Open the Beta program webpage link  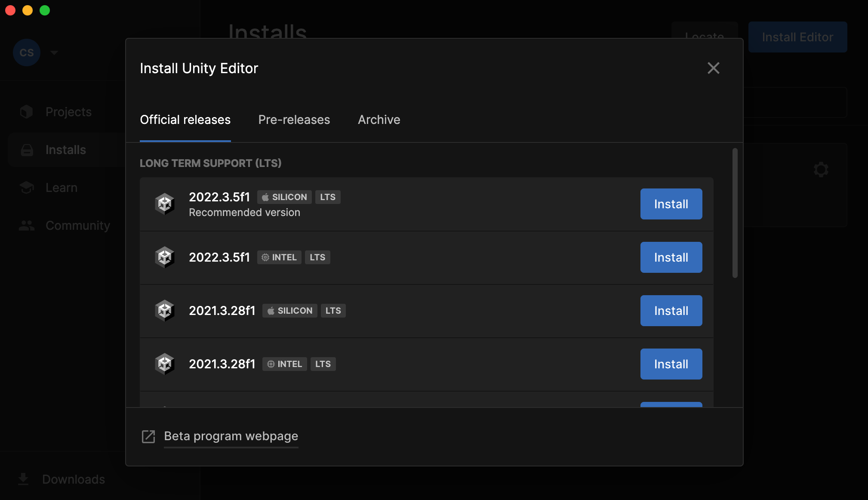231,436
